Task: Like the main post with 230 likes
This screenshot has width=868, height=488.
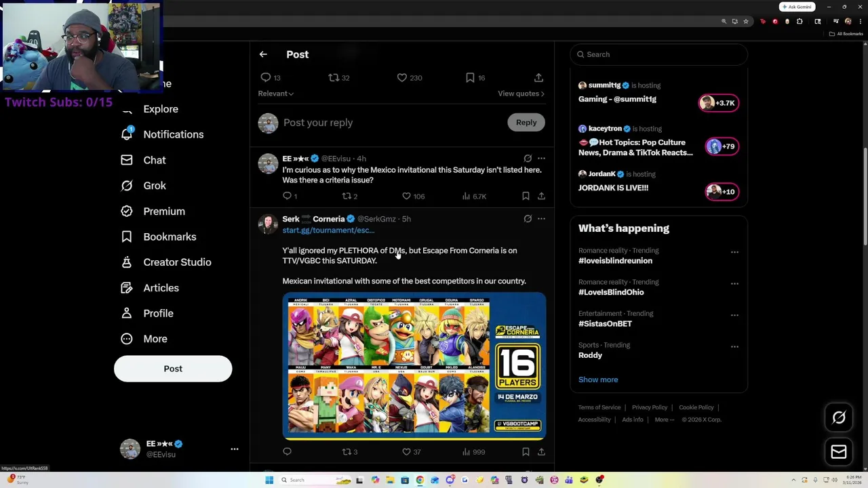Action: tap(402, 78)
